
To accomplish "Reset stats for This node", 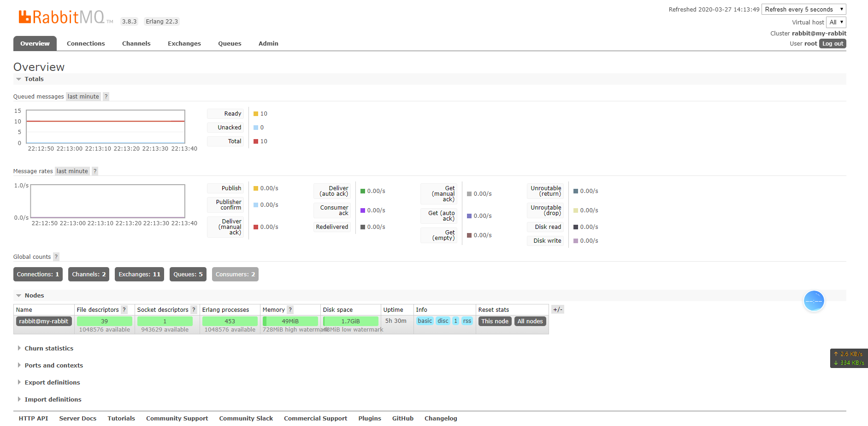I will click(495, 321).
